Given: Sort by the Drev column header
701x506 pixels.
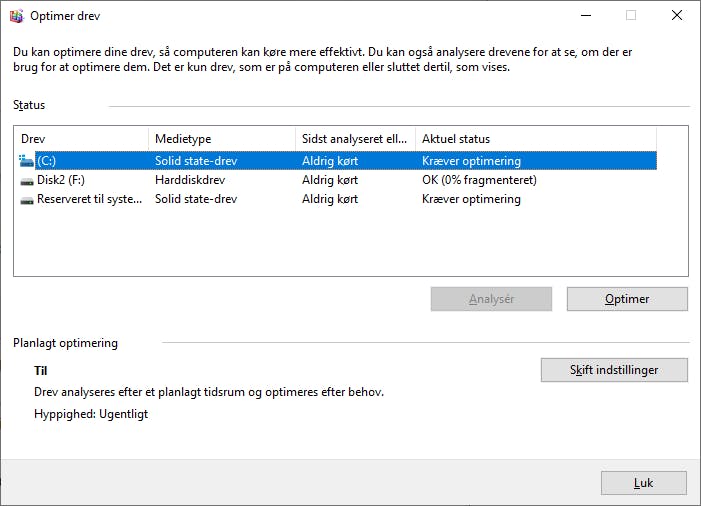Looking at the screenshot, I should pos(81,139).
